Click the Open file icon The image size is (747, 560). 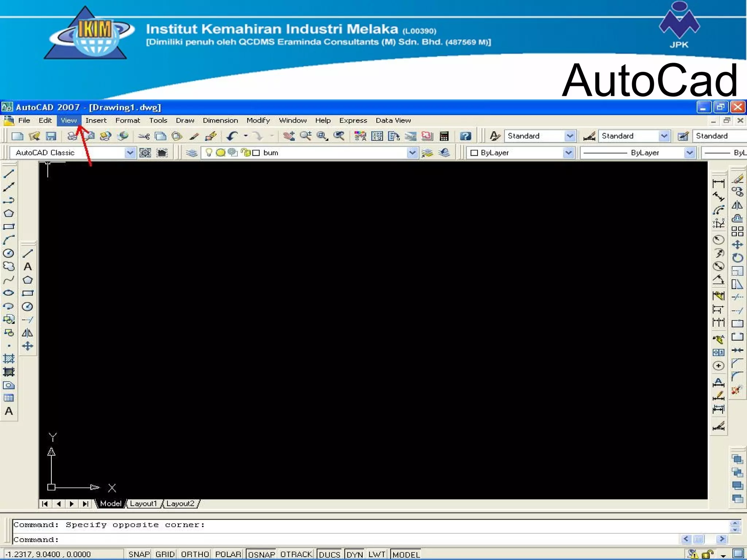pyautogui.click(x=34, y=136)
